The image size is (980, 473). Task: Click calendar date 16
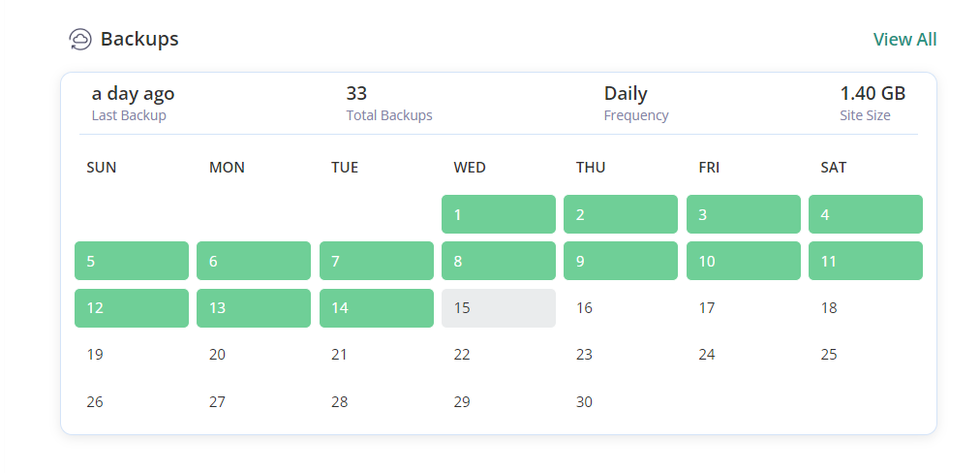click(x=584, y=308)
